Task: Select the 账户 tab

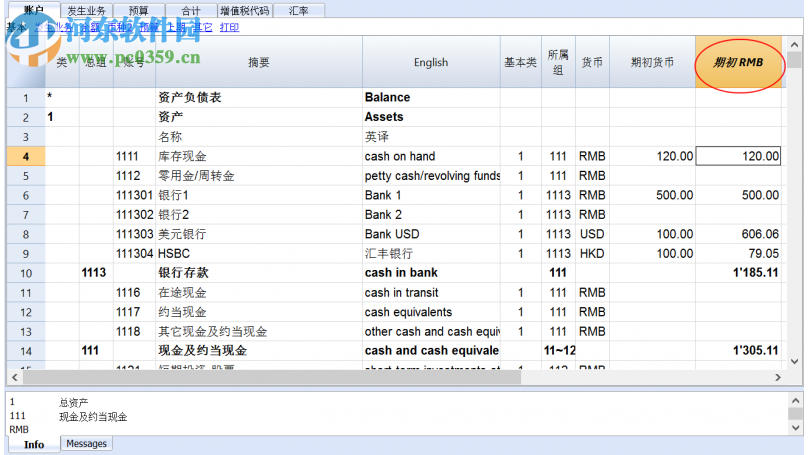Action: coord(33,10)
